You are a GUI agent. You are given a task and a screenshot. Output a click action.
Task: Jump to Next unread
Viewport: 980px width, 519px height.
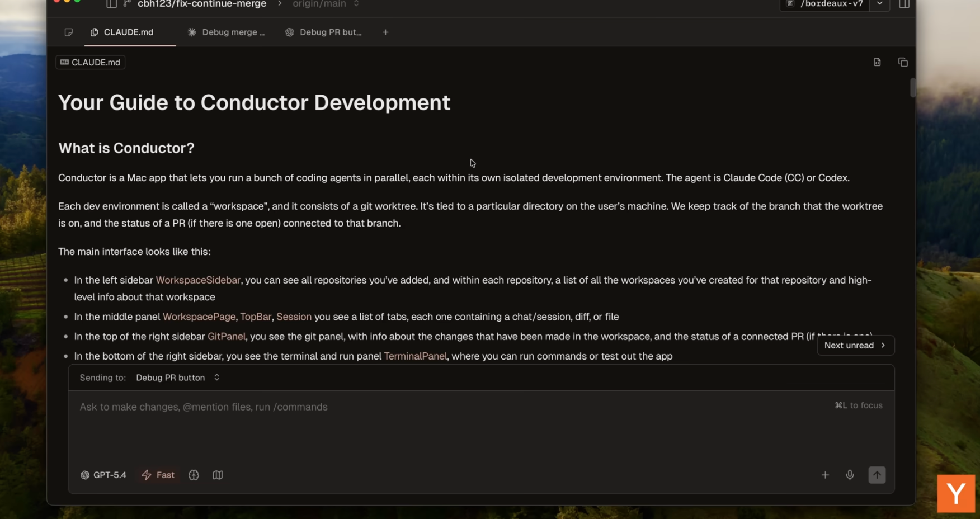click(x=855, y=345)
